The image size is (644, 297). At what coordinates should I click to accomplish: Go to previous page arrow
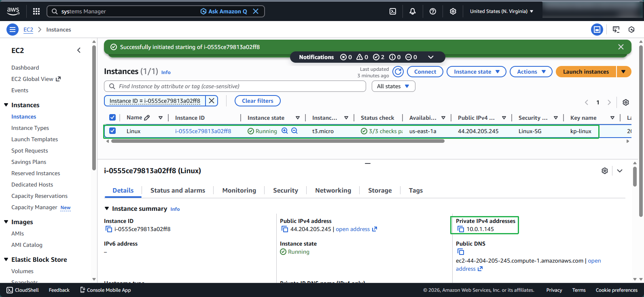tap(587, 102)
